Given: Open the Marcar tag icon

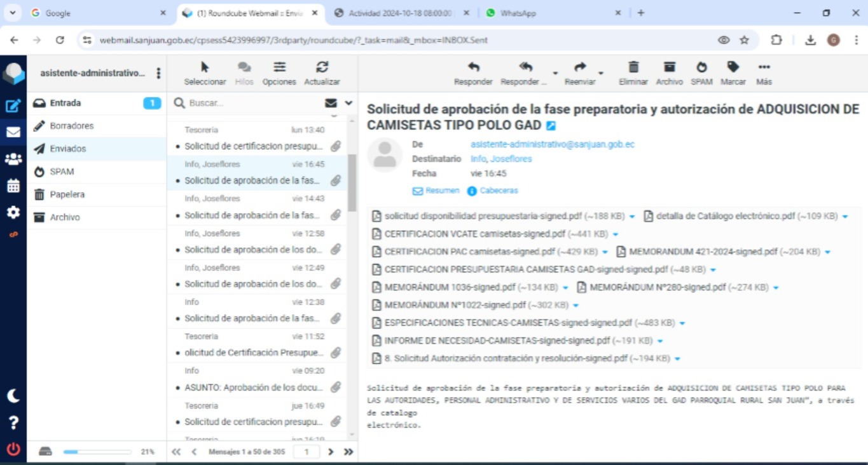Looking at the screenshot, I should point(733,67).
